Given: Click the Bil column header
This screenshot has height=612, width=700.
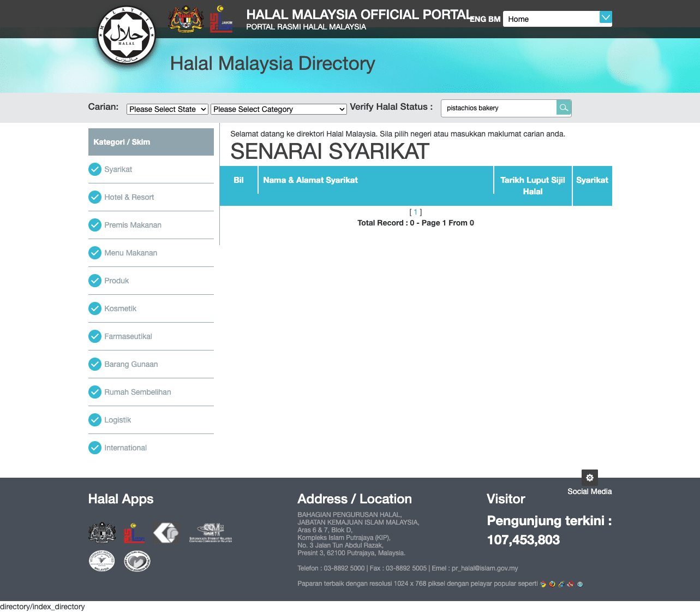Looking at the screenshot, I should tap(239, 180).
